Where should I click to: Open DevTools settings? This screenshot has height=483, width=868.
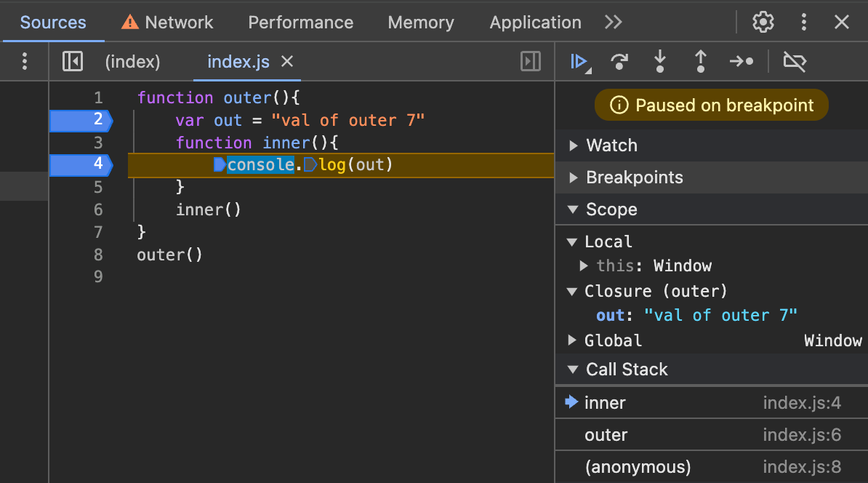pyautogui.click(x=763, y=22)
